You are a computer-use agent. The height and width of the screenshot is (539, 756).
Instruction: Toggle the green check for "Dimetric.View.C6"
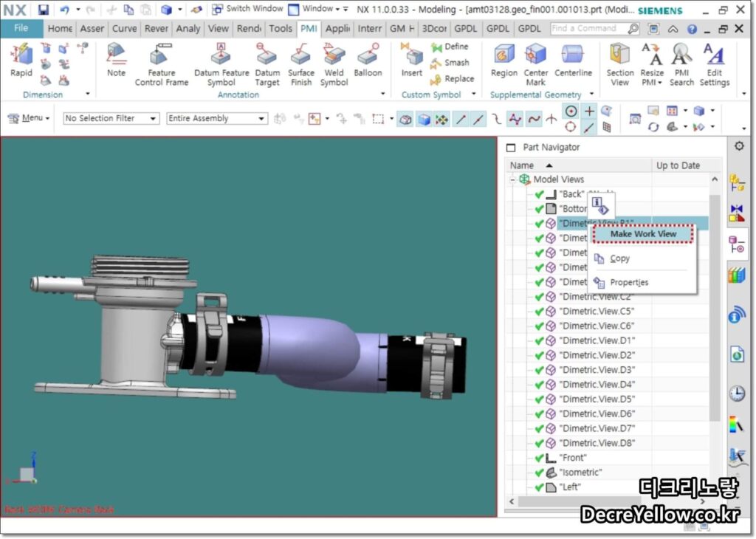click(x=539, y=326)
